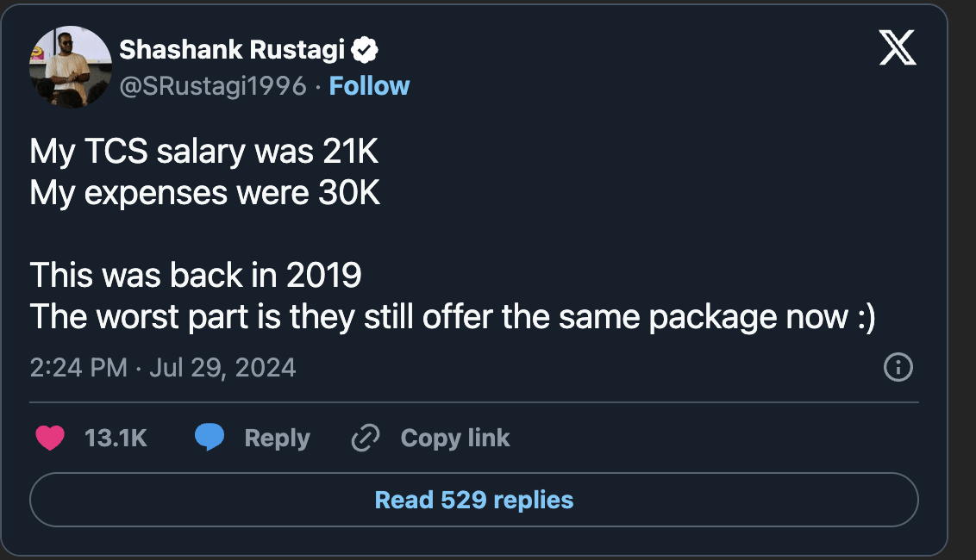Image resolution: width=976 pixels, height=560 pixels.
Task: Click the sentence starting "The worst part"
Action: click(x=453, y=317)
